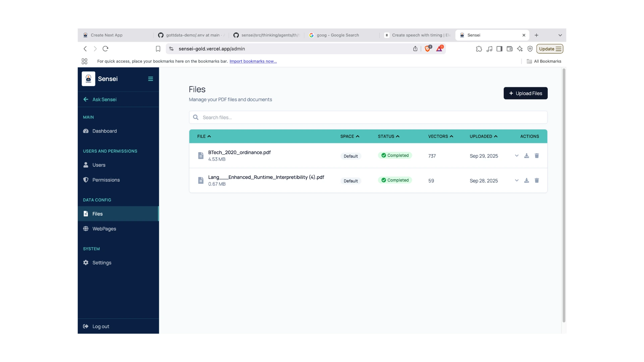Sort the table by UPLOADED column

pyautogui.click(x=484, y=136)
